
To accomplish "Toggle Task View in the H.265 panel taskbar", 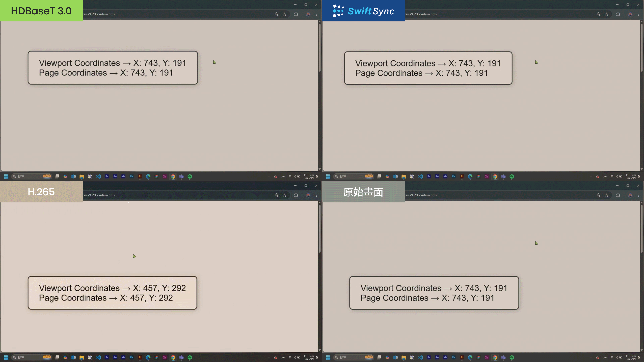I will click(57, 357).
